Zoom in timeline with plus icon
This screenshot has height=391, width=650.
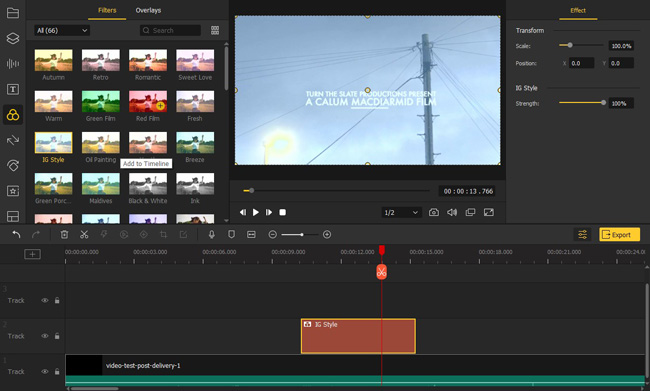click(327, 235)
